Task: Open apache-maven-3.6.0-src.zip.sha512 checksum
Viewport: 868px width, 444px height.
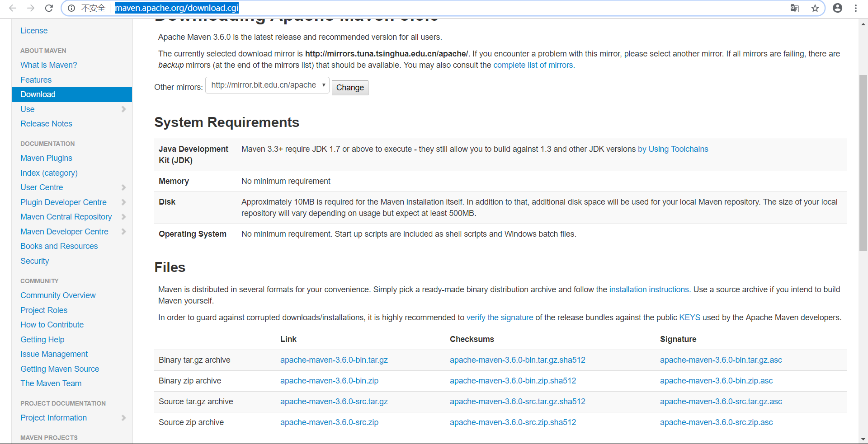Action: click(x=513, y=422)
